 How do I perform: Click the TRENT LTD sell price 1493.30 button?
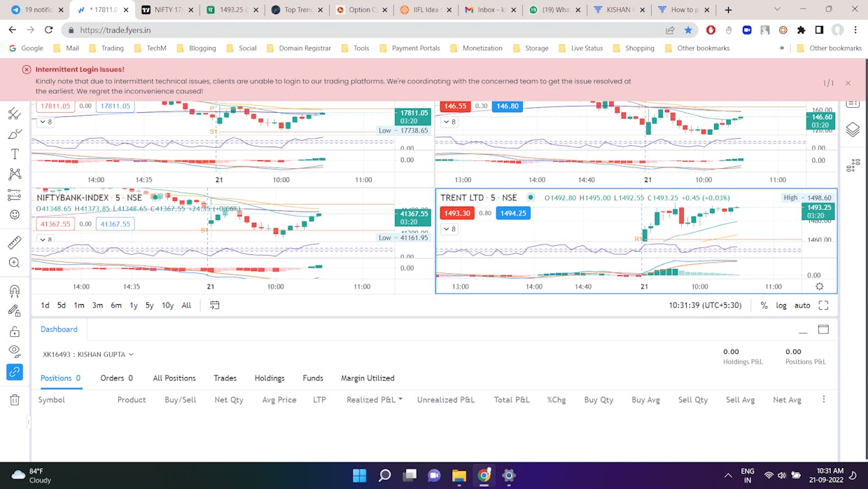(457, 213)
